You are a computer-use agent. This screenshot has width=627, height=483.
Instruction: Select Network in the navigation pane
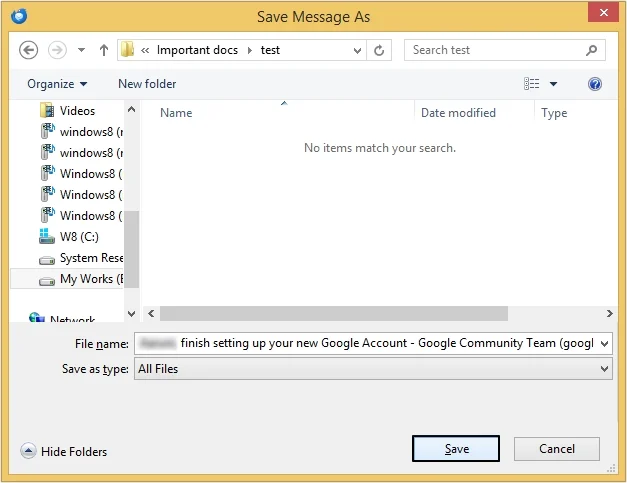(72, 319)
